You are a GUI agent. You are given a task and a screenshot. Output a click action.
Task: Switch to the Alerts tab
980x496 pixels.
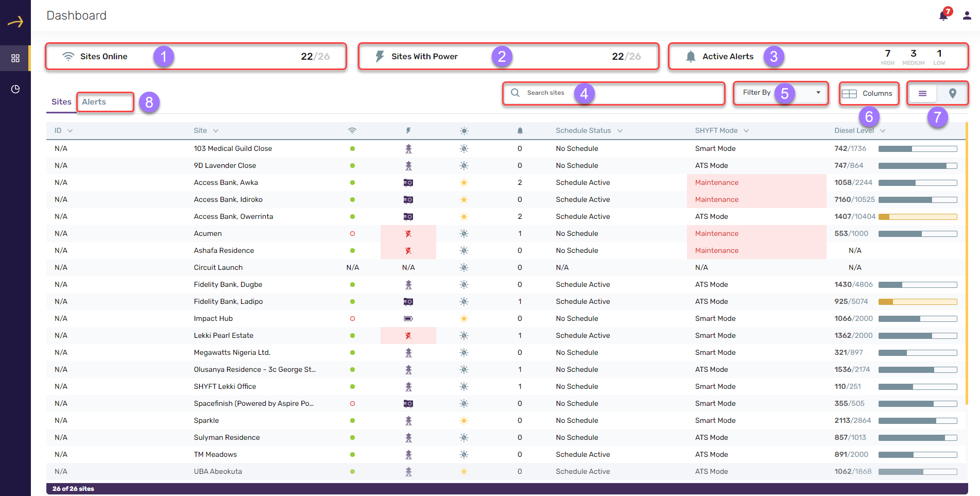(94, 102)
